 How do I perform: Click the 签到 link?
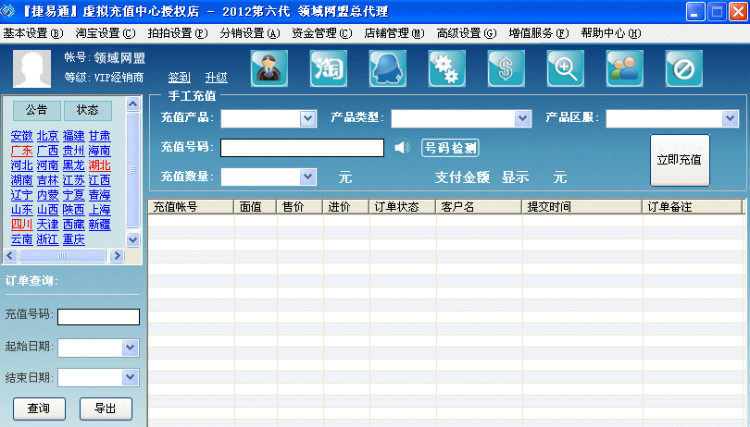(x=179, y=77)
